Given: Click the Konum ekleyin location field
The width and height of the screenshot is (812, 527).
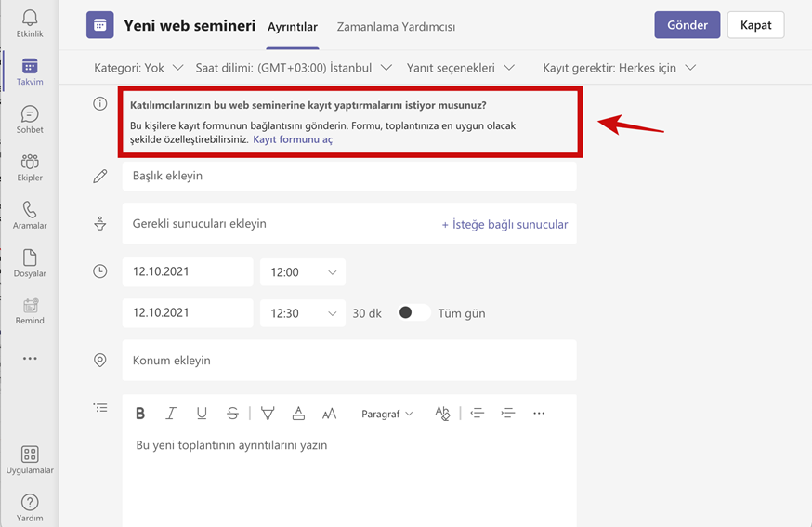Looking at the screenshot, I should pos(349,360).
